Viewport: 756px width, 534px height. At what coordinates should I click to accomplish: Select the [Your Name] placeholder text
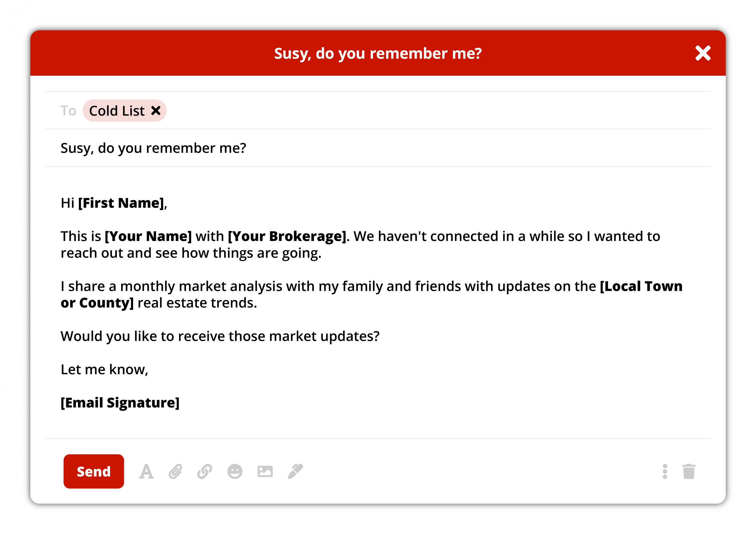click(148, 236)
